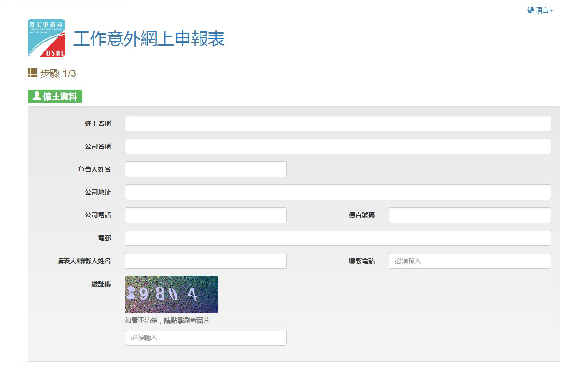This screenshot has height=380, width=588.
Task: Refresh the captcha verification image
Action: point(172,294)
